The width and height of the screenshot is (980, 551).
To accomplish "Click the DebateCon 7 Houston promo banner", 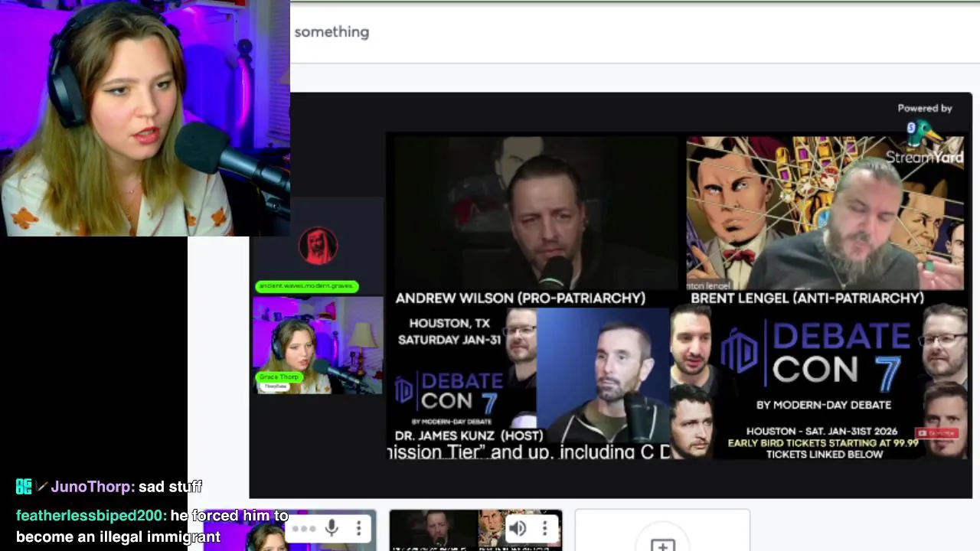I will (x=819, y=383).
